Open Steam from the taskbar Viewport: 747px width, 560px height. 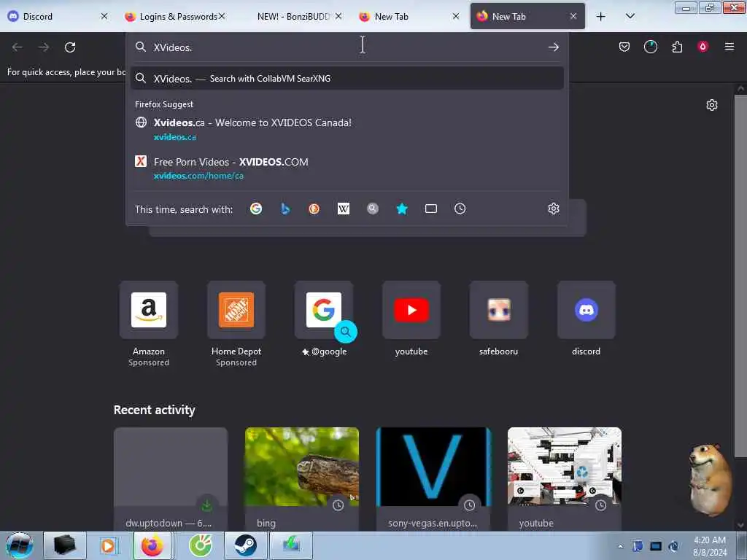coord(245,545)
